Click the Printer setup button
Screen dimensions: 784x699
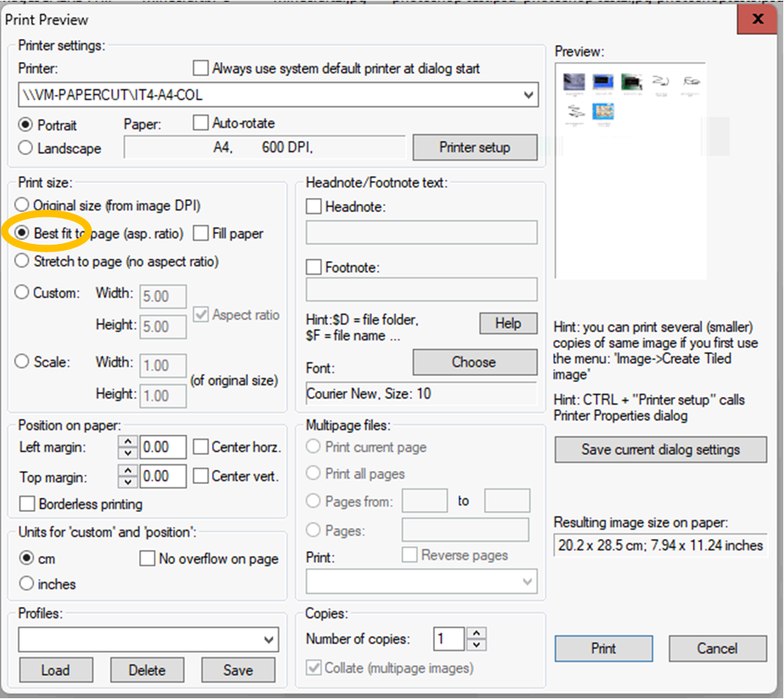[475, 148]
